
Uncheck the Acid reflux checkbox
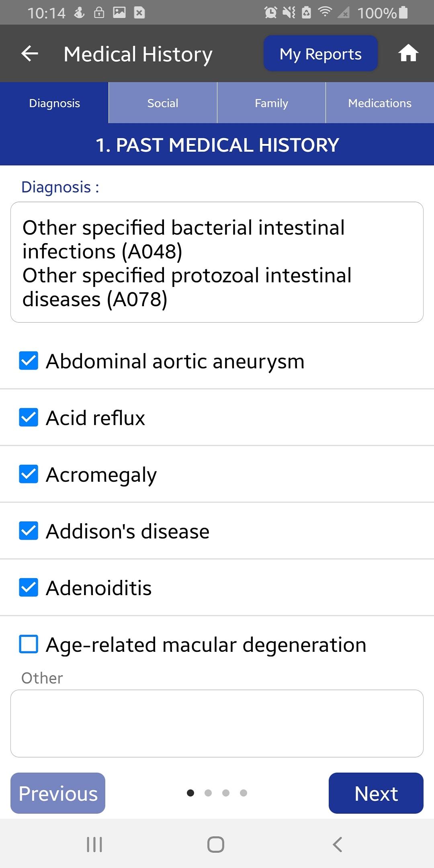click(x=29, y=417)
